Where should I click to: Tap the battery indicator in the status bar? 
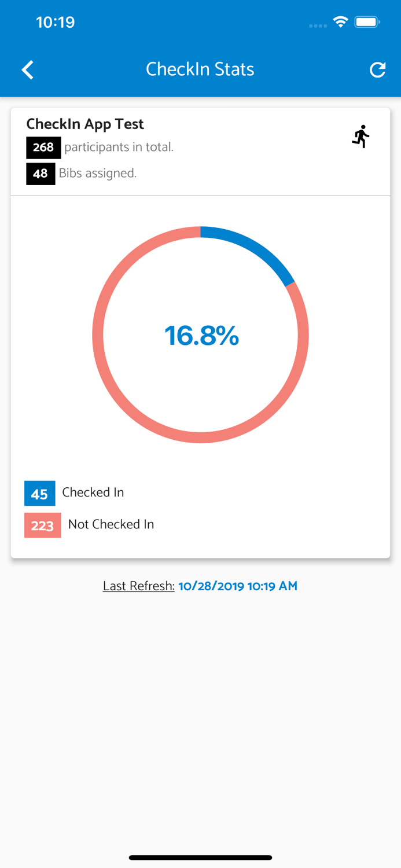367,21
